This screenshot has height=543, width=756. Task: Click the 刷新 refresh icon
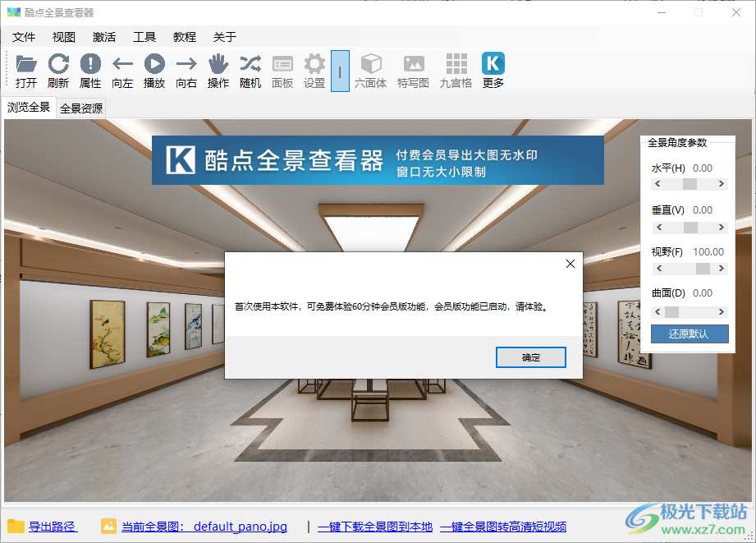click(x=58, y=71)
